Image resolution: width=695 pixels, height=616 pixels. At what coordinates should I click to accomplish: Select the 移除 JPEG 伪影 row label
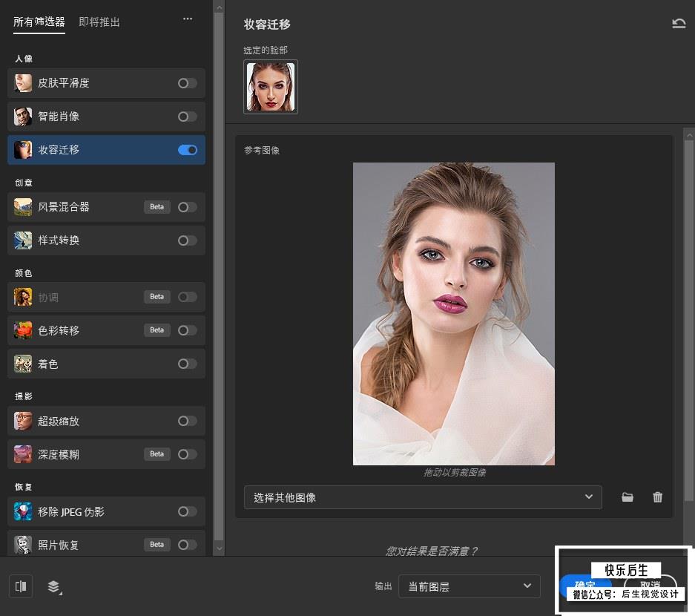click(x=71, y=511)
